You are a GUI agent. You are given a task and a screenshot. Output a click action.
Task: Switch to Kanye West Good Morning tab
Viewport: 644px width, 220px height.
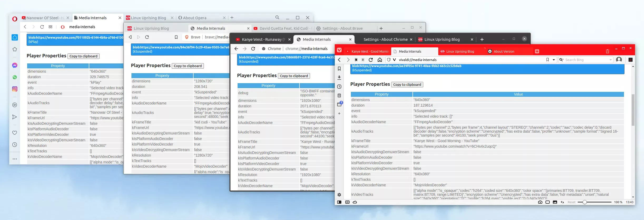367,52
